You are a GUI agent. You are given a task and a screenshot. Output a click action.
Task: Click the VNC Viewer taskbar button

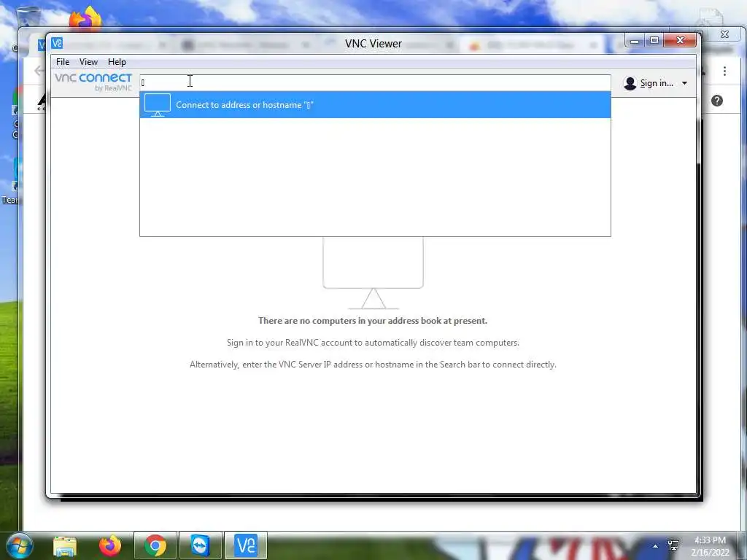pyautogui.click(x=246, y=545)
